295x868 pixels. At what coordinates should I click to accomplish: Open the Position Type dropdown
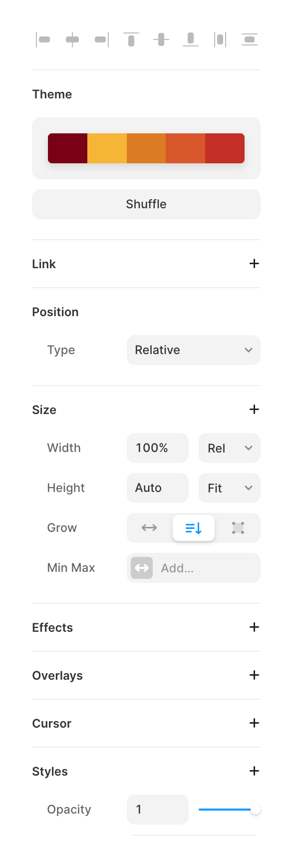pyautogui.click(x=193, y=350)
